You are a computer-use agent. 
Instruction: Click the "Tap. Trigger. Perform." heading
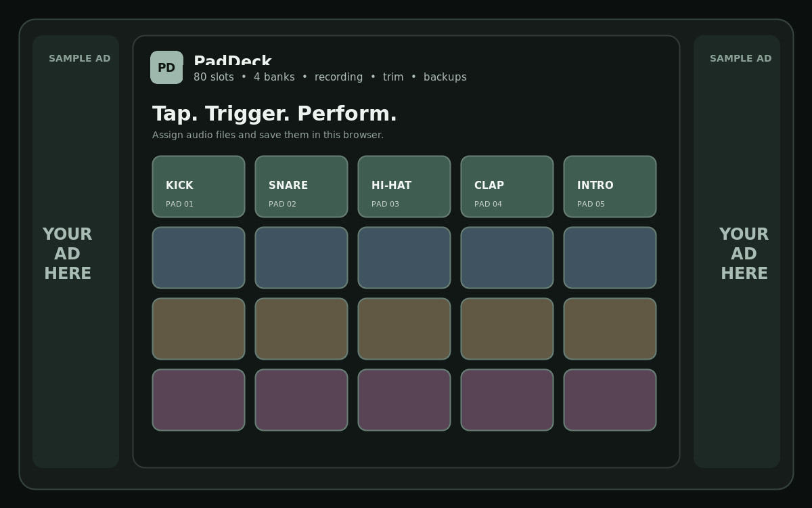click(275, 114)
